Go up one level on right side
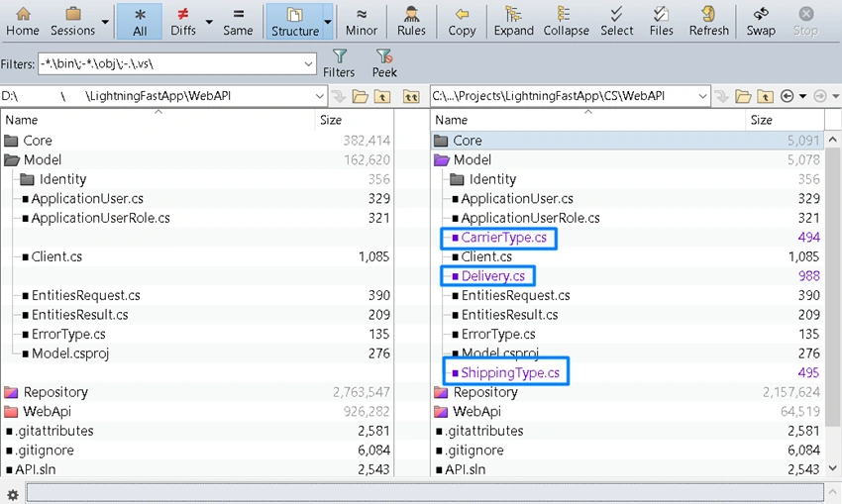The height and width of the screenshot is (504, 842). 765,96
